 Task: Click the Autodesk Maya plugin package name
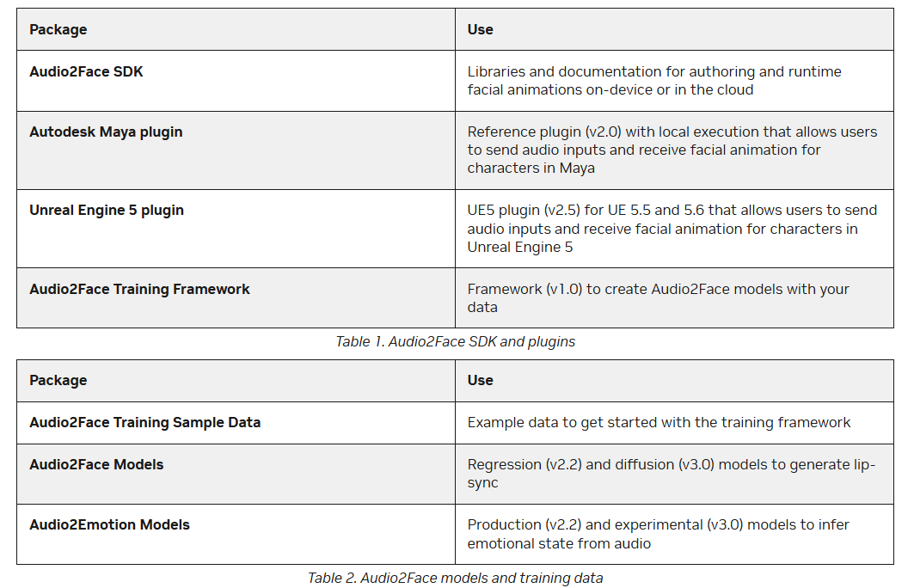106,132
